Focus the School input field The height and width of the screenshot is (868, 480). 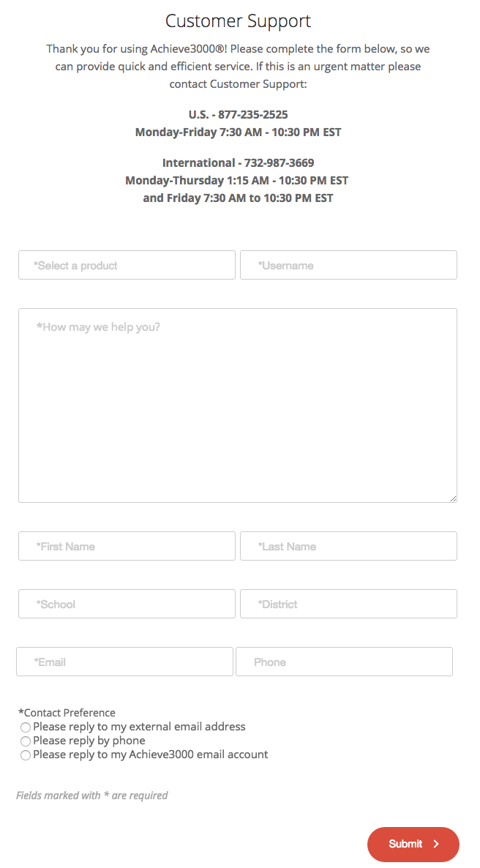tap(127, 604)
